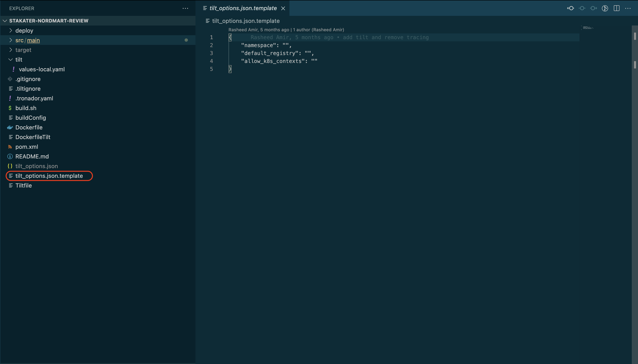638x364 pixels.
Task: Open the build.sh script
Action: click(x=26, y=108)
